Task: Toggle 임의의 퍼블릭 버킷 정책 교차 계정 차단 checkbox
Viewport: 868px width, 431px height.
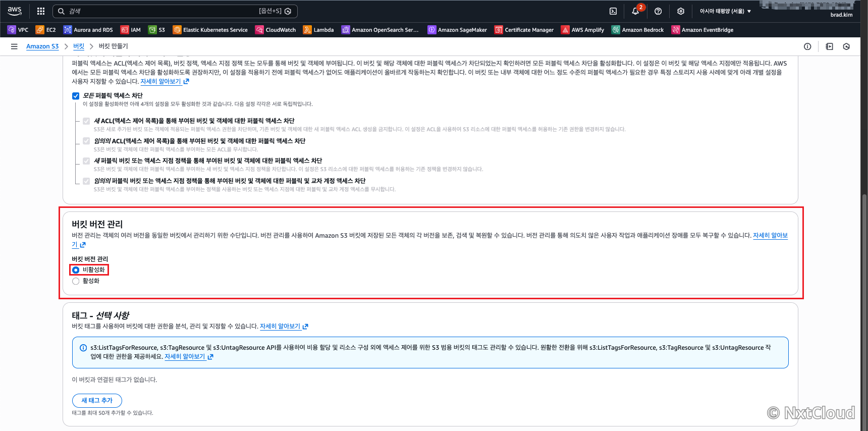Action: tap(86, 181)
